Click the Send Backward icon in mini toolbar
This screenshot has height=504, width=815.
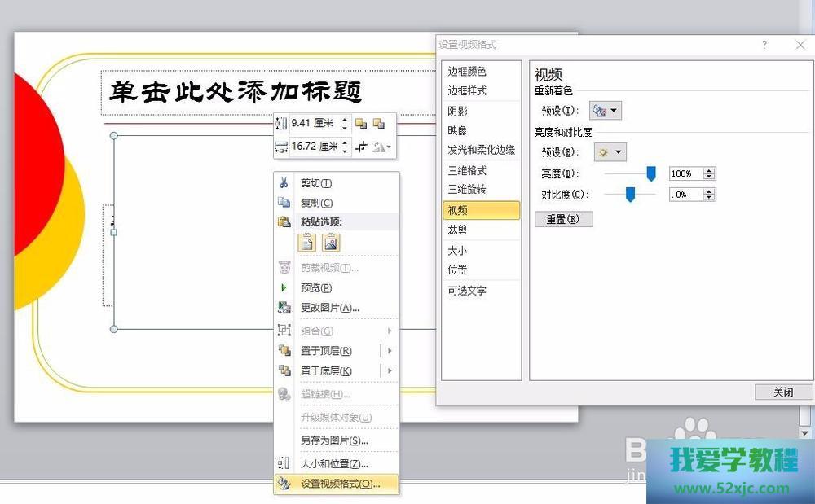pyautogui.click(x=378, y=124)
